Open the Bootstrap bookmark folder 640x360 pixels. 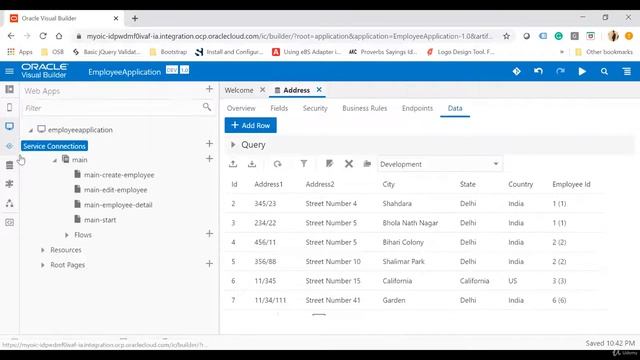[x=168, y=52]
